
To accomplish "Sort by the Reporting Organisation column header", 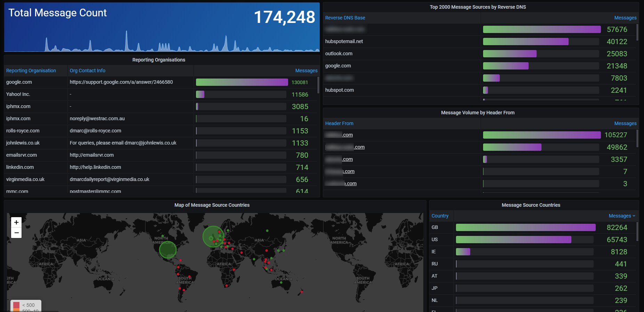I will pos(31,71).
